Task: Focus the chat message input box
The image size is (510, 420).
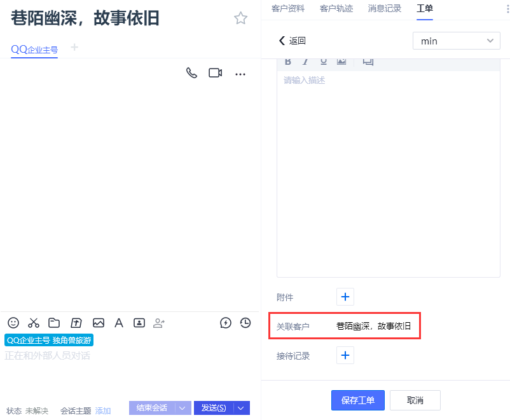Action: tap(130, 374)
